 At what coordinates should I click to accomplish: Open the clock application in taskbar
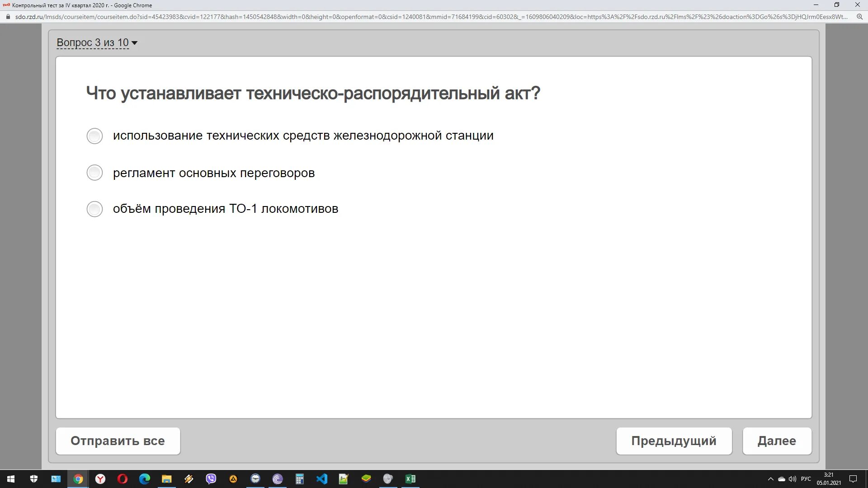point(255,479)
